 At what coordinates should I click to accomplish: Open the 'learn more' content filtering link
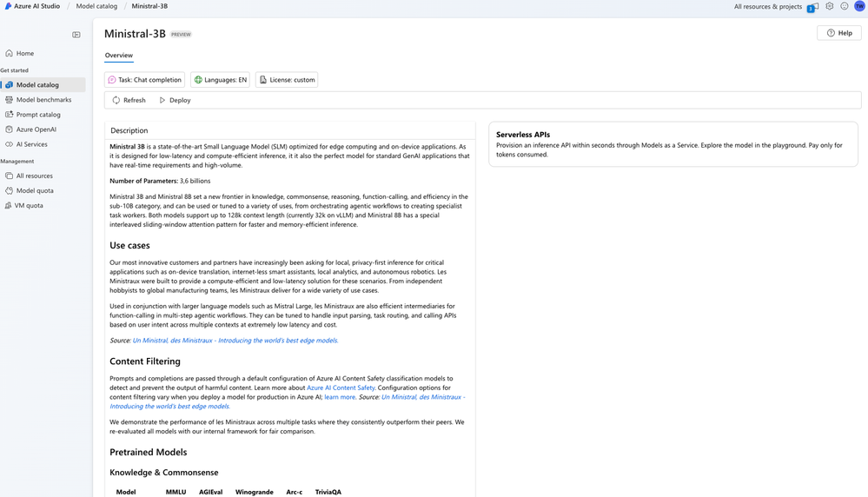[340, 397]
